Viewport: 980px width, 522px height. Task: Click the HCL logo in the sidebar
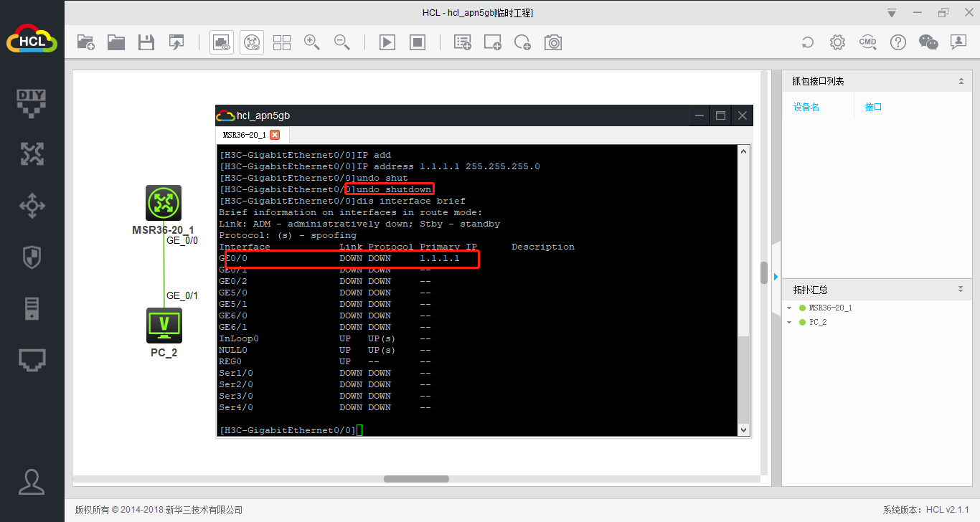[32, 40]
